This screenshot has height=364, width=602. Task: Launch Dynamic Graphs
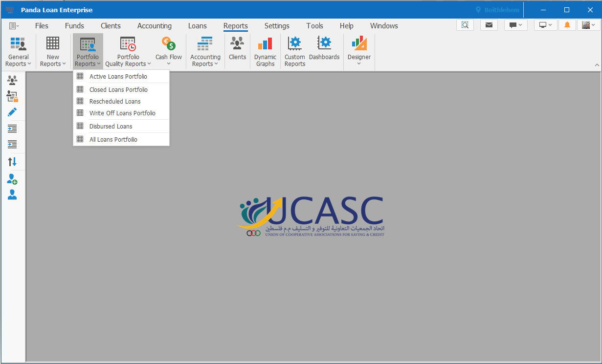click(x=265, y=51)
